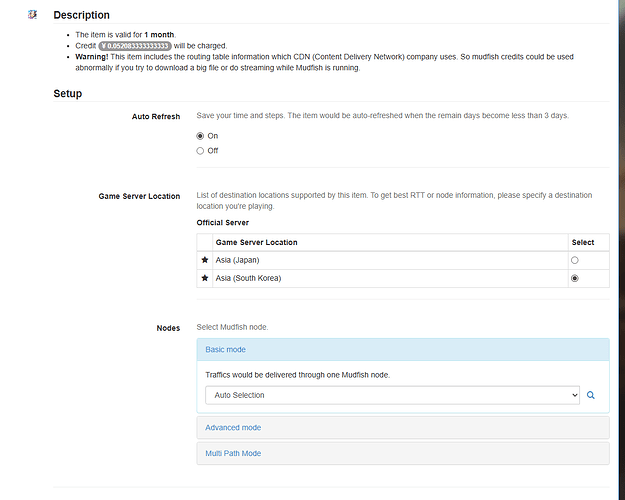
Task: Click the 'Traffics would be delivered' text
Action: coord(297,375)
